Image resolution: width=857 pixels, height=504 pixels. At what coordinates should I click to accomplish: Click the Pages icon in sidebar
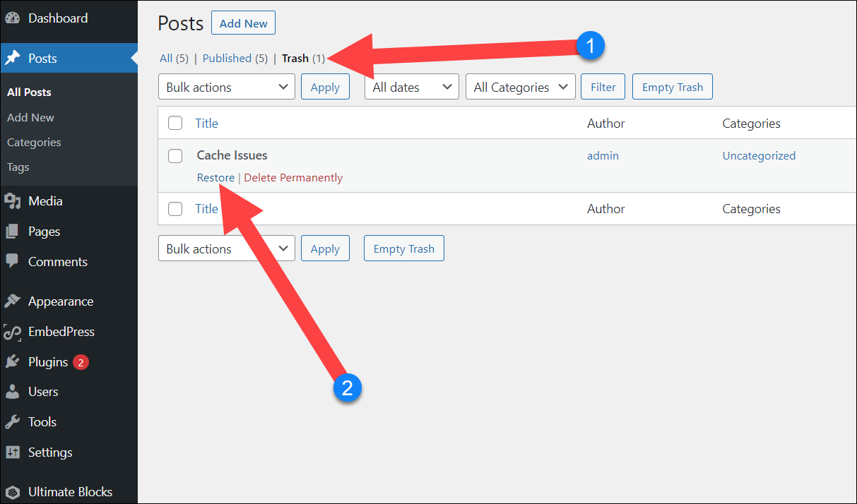coord(12,232)
